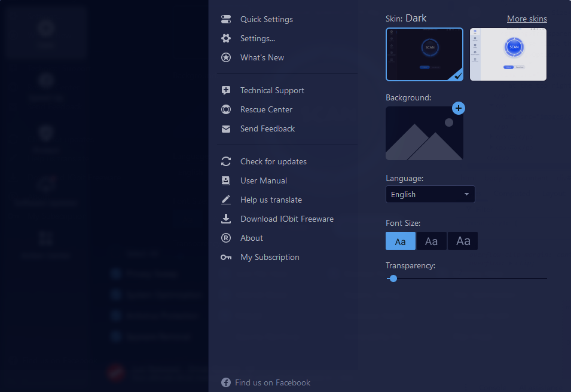571x392 pixels.
Task: Click the Technical Support chat icon
Action: [x=226, y=90]
